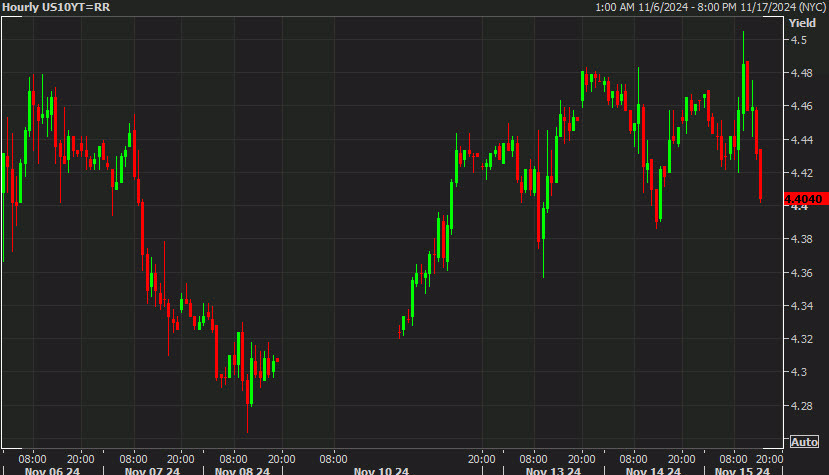
Task: Click the Auto scale button
Action: point(804,442)
